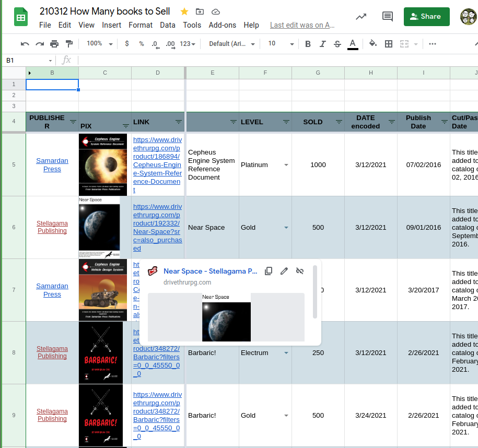Open the Platinum level dropdown in row 5

click(286, 165)
